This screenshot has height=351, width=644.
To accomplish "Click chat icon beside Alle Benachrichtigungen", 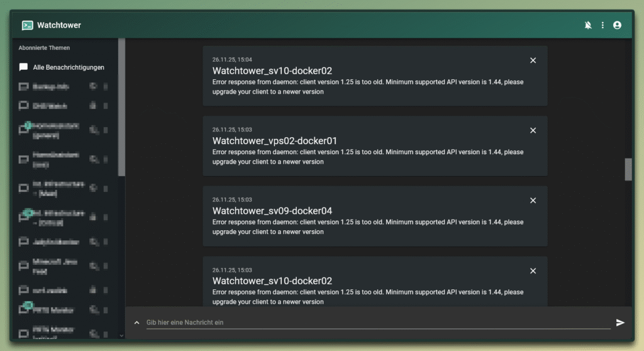I will [23, 67].
